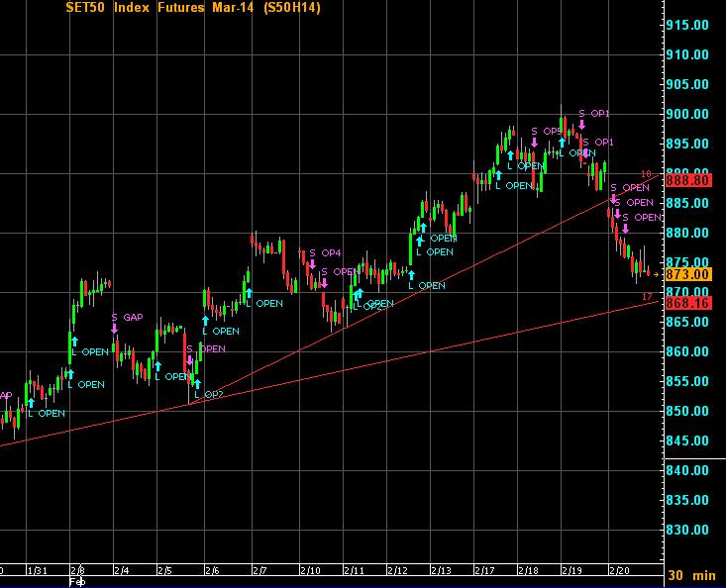726x588 pixels.
Task: Click the 840.00 price axis label
Action: 687,470
